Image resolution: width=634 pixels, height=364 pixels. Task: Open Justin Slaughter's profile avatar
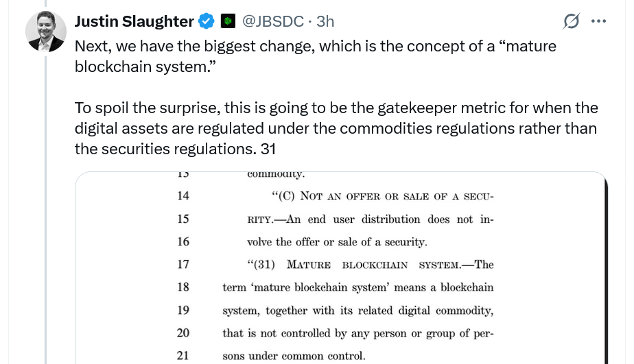[46, 32]
